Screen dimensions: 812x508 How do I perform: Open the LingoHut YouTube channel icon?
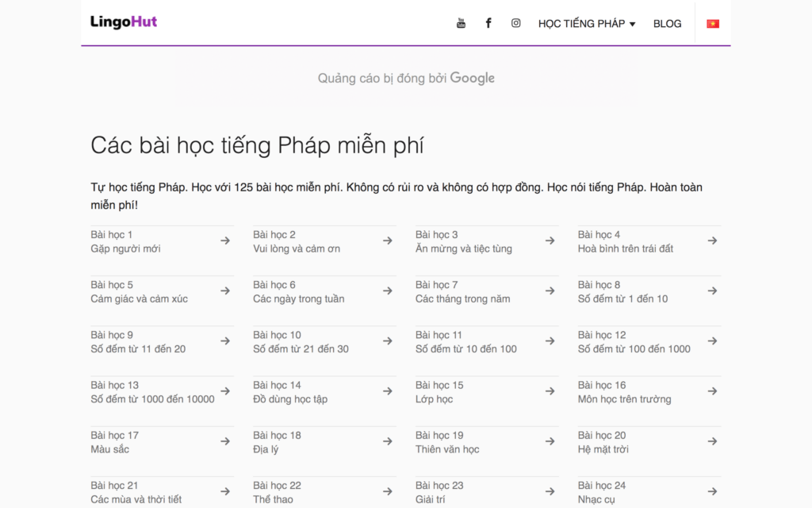[x=461, y=23]
